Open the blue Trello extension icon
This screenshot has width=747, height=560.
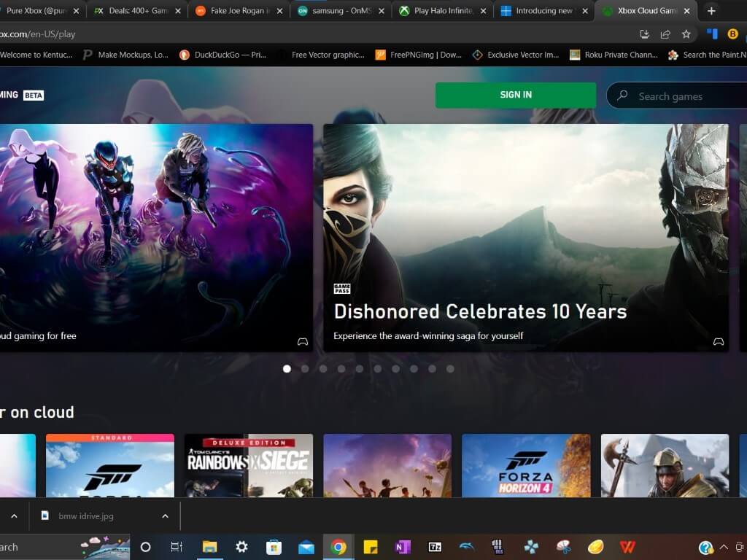(712, 34)
